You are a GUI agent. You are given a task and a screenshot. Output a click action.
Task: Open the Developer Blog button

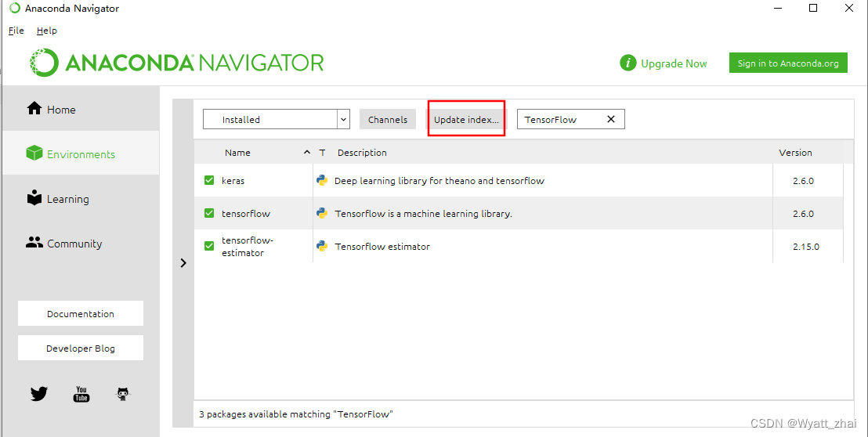[x=80, y=348]
